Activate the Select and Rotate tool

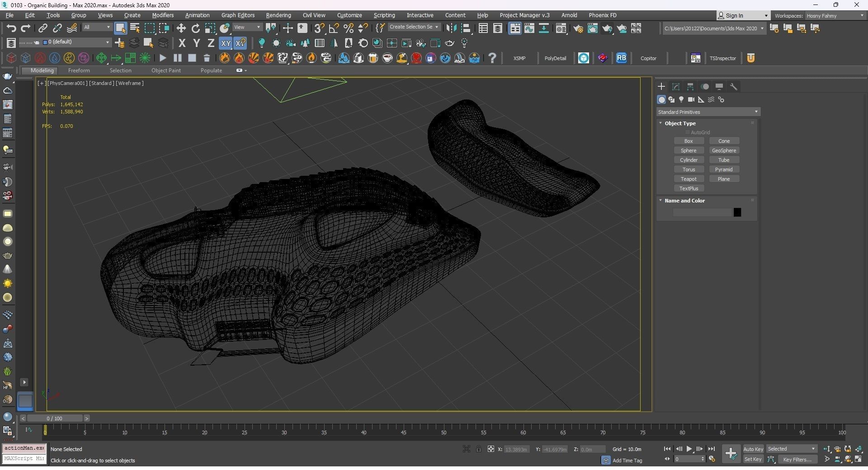[195, 28]
